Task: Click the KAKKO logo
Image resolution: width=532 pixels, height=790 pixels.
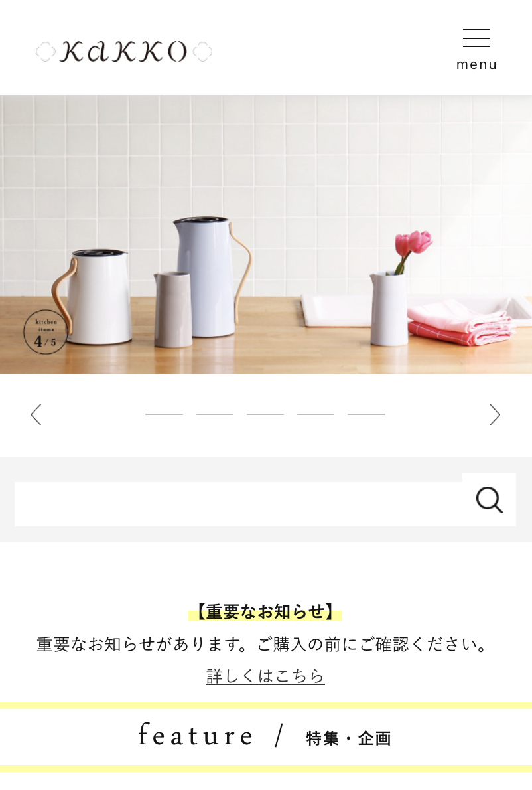Action: pos(124,52)
